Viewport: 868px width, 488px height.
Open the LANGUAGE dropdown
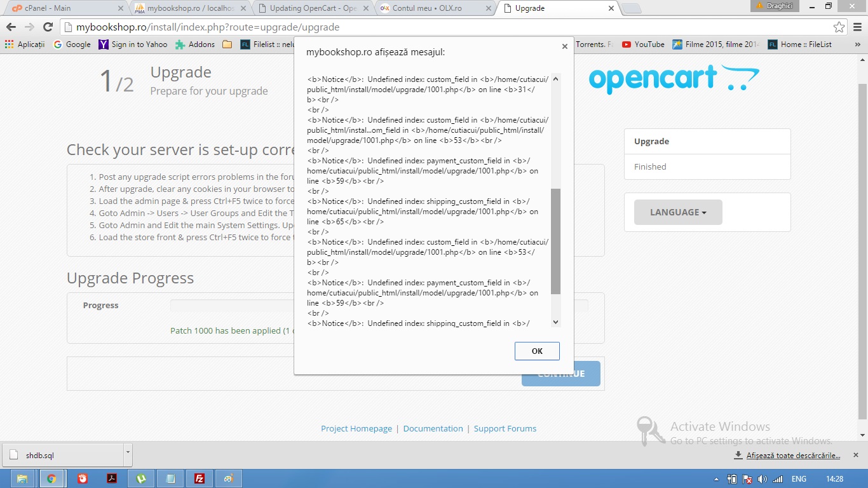coord(678,212)
